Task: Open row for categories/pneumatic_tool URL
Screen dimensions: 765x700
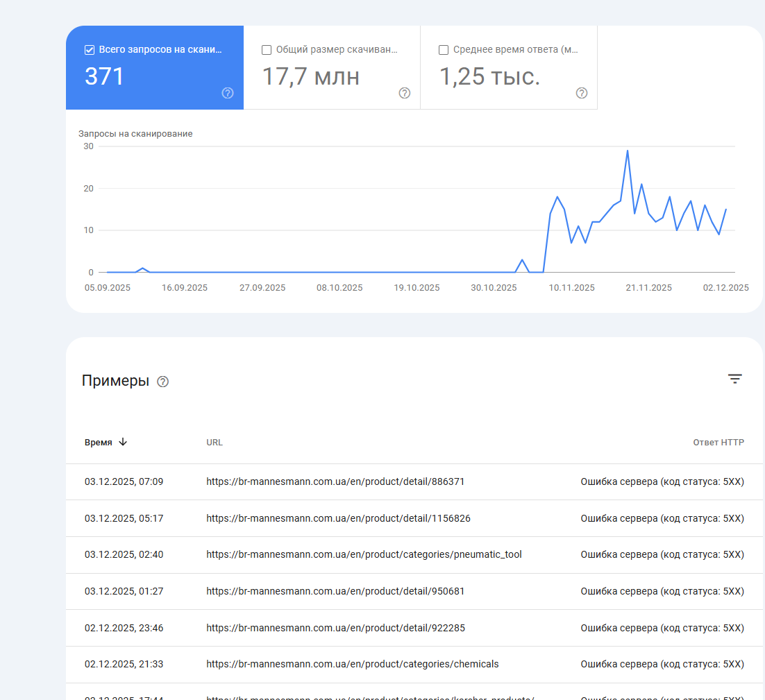Action: [414, 555]
